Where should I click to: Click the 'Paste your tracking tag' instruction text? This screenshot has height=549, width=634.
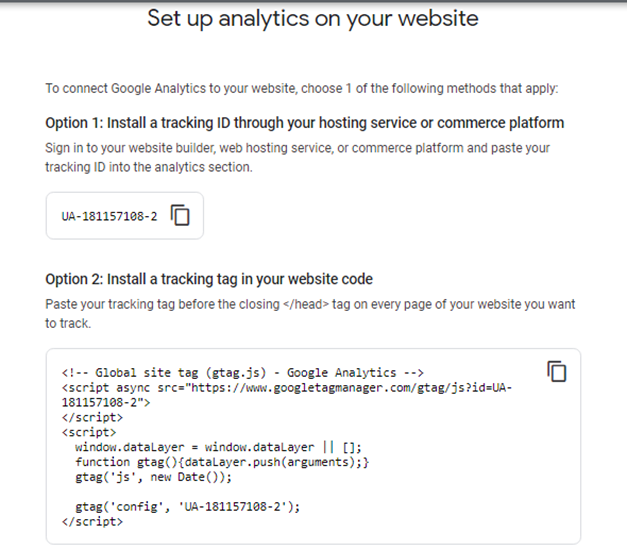pyautogui.click(x=310, y=313)
